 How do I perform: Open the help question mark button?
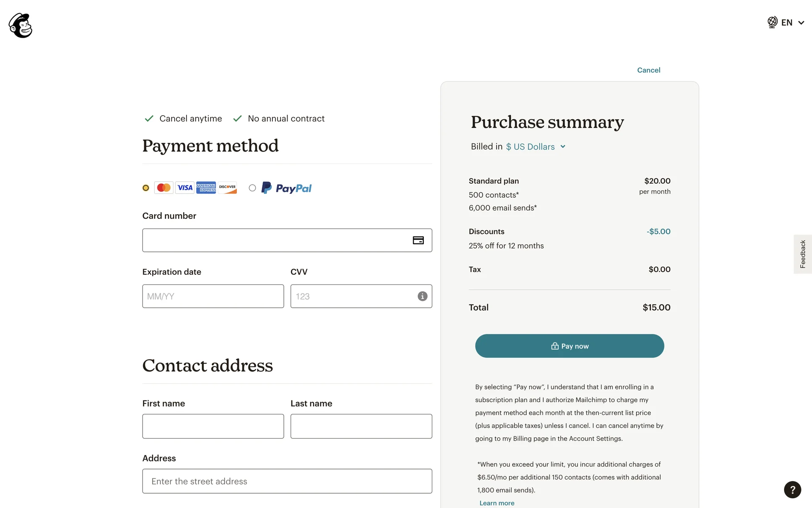click(792, 490)
